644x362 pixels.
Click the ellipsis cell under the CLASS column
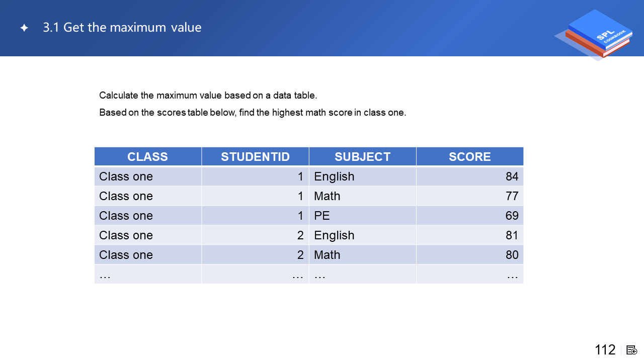tap(147, 275)
